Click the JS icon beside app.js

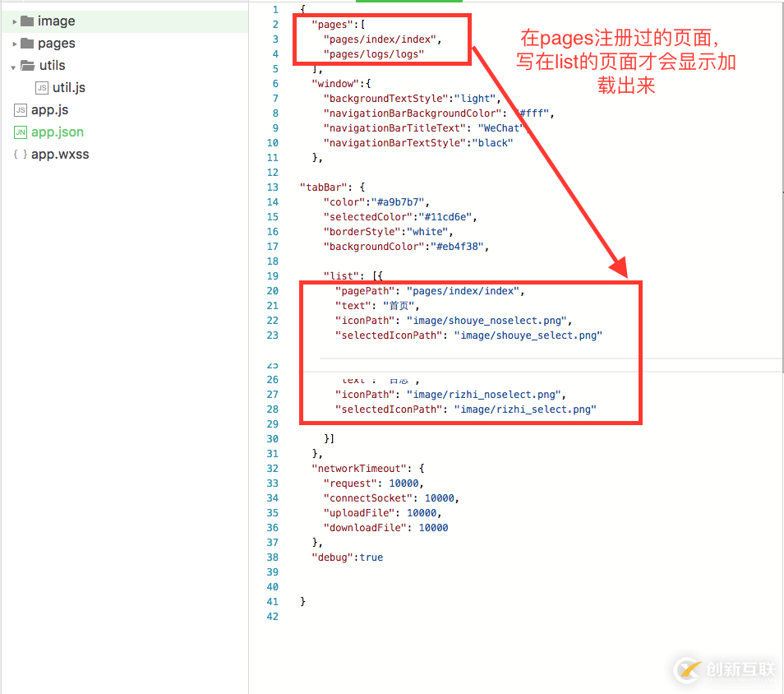click(x=20, y=110)
